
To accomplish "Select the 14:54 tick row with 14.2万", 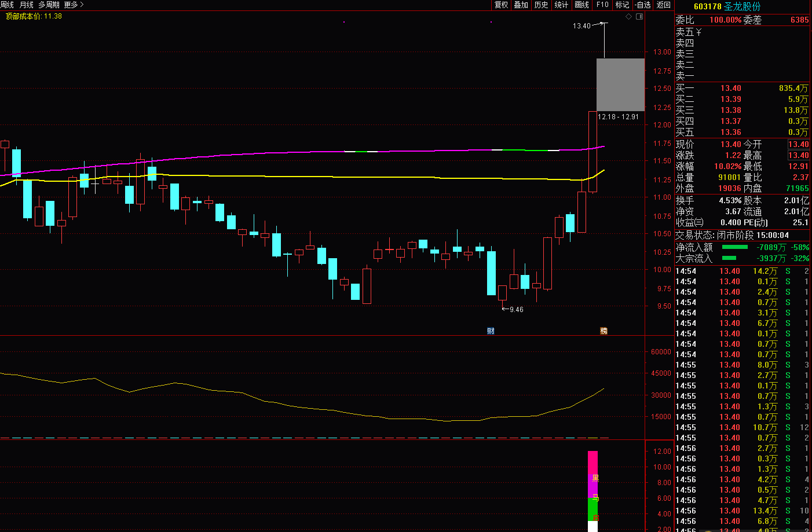I will pyautogui.click(x=742, y=271).
